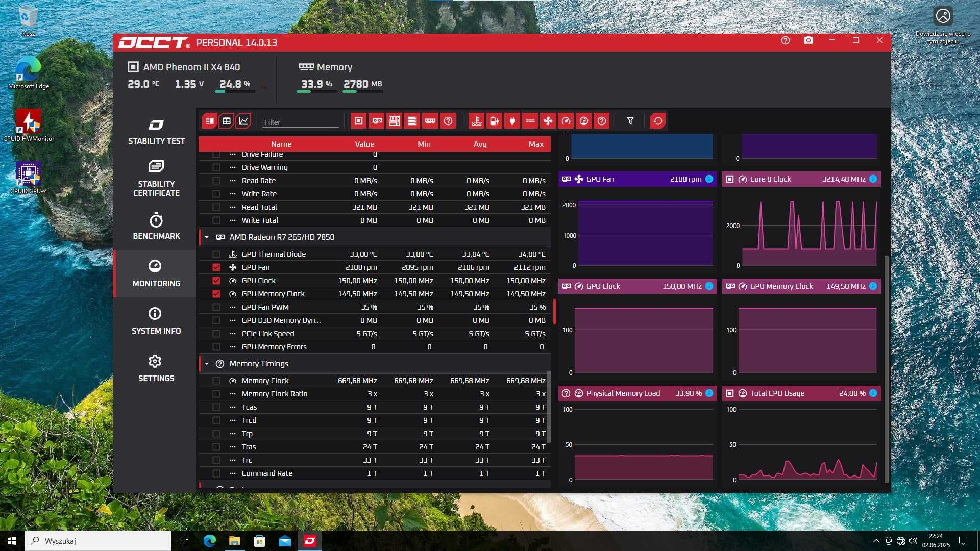
Task: Switch to the combined table-and-graph view
Action: tap(209, 121)
